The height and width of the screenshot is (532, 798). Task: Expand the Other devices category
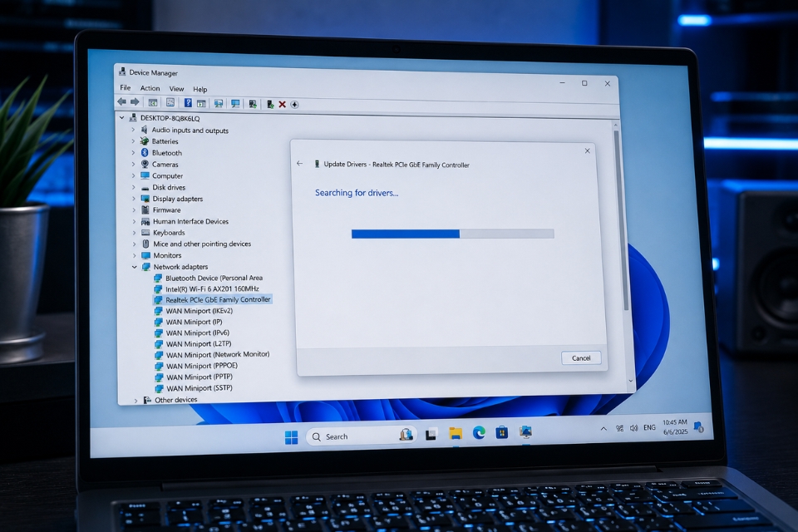(x=135, y=401)
